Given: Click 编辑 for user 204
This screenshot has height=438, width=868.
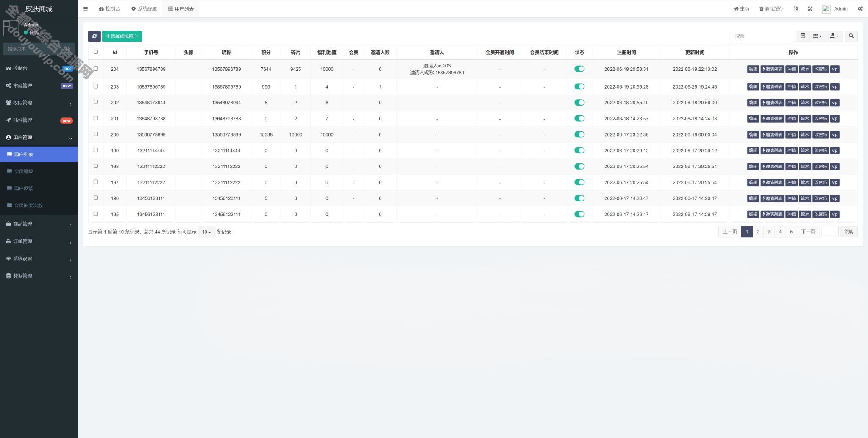Looking at the screenshot, I should tap(753, 69).
